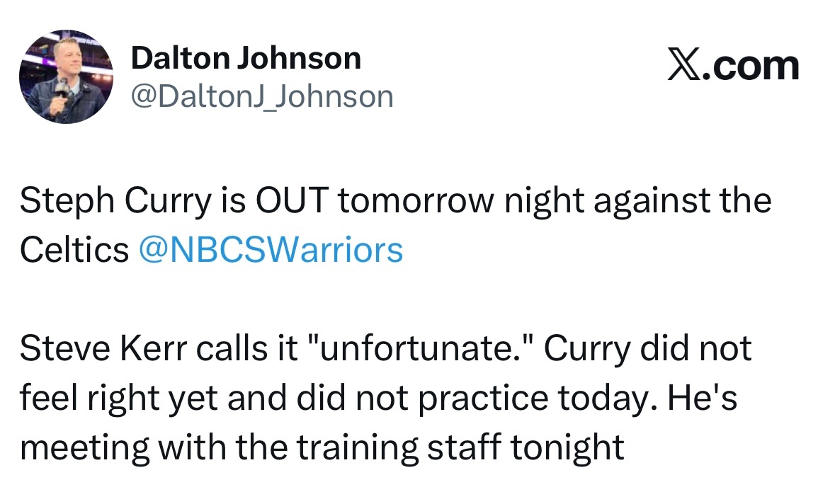Viewport: 835px width, 504px height.
Task: Click the word "Celtics" in tweet
Action: point(74,250)
